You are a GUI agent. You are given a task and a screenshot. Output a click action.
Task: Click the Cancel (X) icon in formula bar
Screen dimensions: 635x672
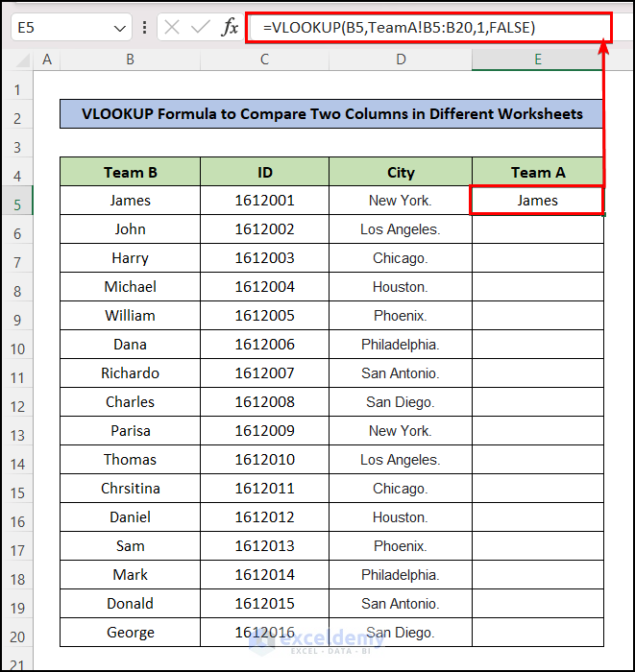[x=172, y=28]
